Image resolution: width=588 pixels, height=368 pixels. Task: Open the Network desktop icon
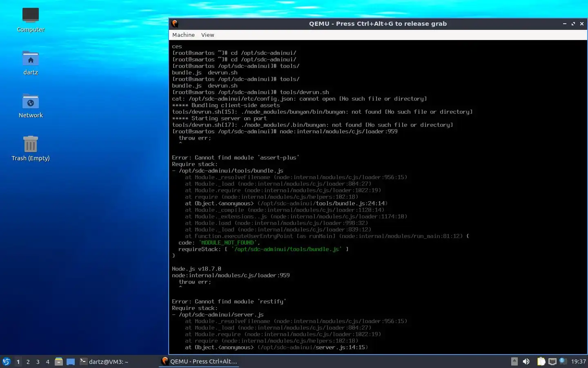tap(31, 106)
